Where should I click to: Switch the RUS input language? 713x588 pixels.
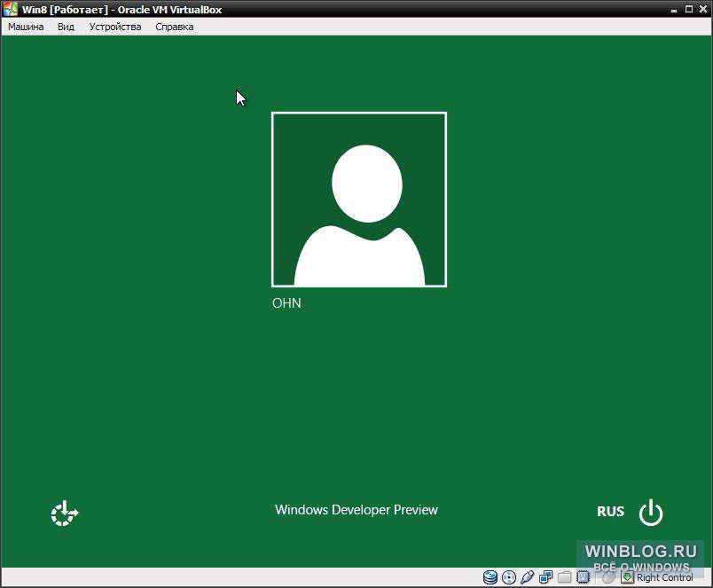point(610,512)
